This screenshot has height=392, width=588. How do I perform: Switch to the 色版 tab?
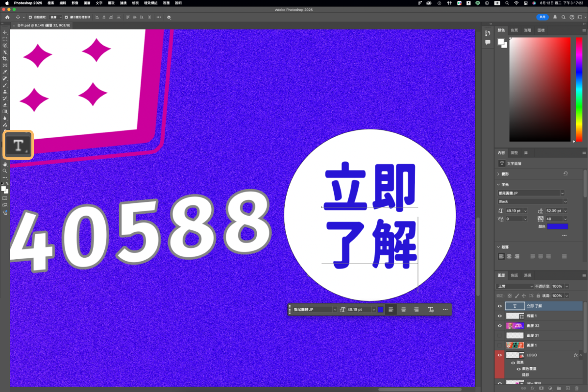[514, 275]
